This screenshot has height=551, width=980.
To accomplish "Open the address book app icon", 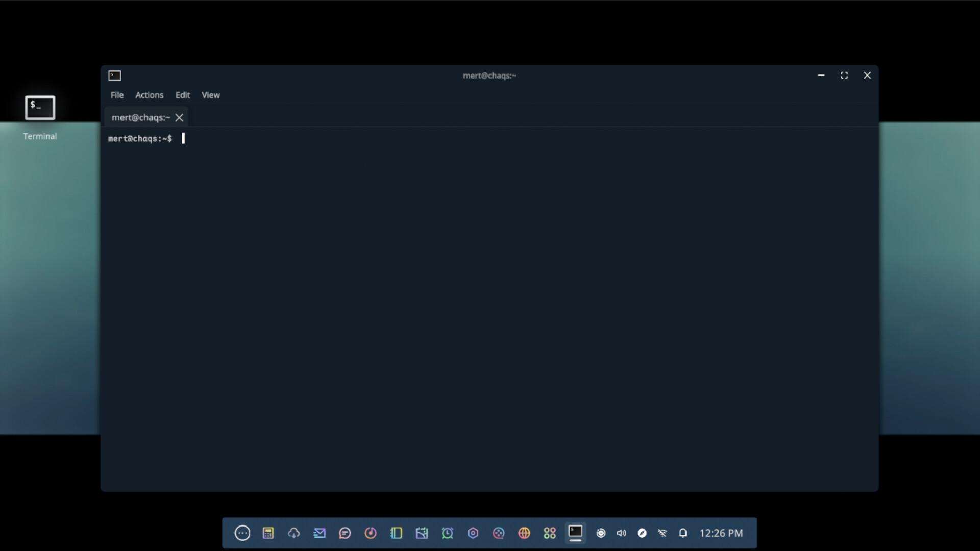I will pyautogui.click(x=396, y=533).
